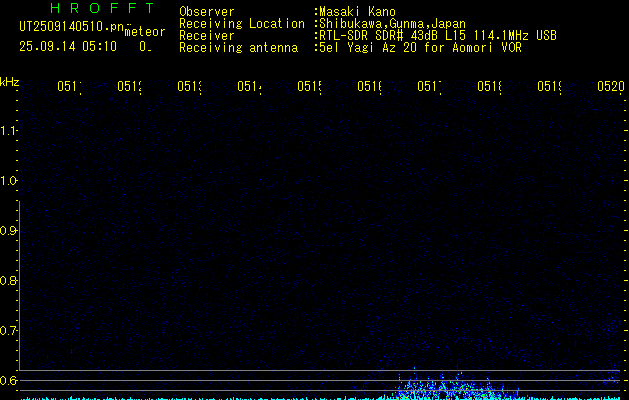Image resolution: width=629 pixels, height=400 pixels.
Task: Select the observer name Masaki Kano
Action: click(x=357, y=12)
